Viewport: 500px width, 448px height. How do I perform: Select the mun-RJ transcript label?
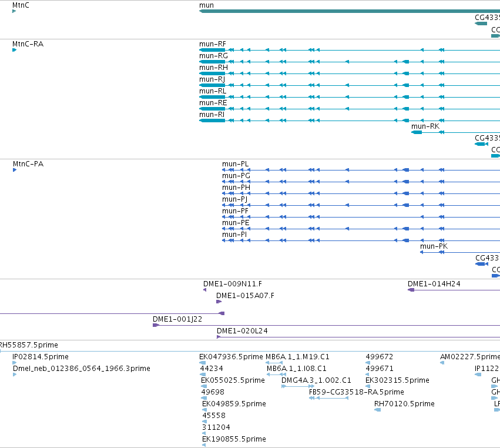[x=212, y=79]
